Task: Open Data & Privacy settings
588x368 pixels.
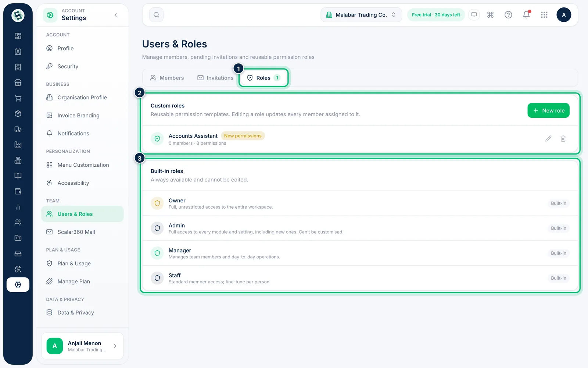Action: (82, 313)
